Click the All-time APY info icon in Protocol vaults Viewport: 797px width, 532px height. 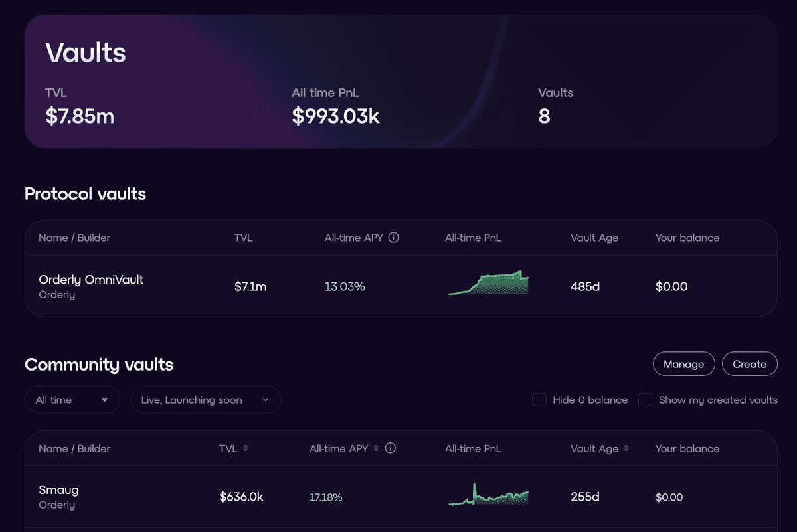click(394, 238)
